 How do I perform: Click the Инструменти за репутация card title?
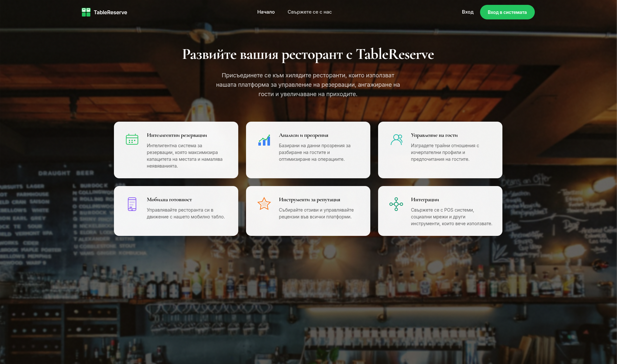(x=309, y=200)
